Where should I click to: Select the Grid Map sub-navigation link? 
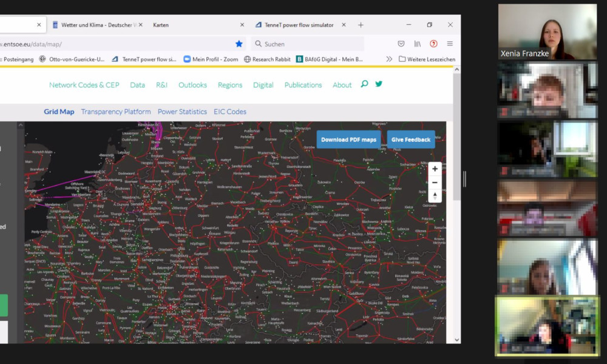(x=59, y=112)
